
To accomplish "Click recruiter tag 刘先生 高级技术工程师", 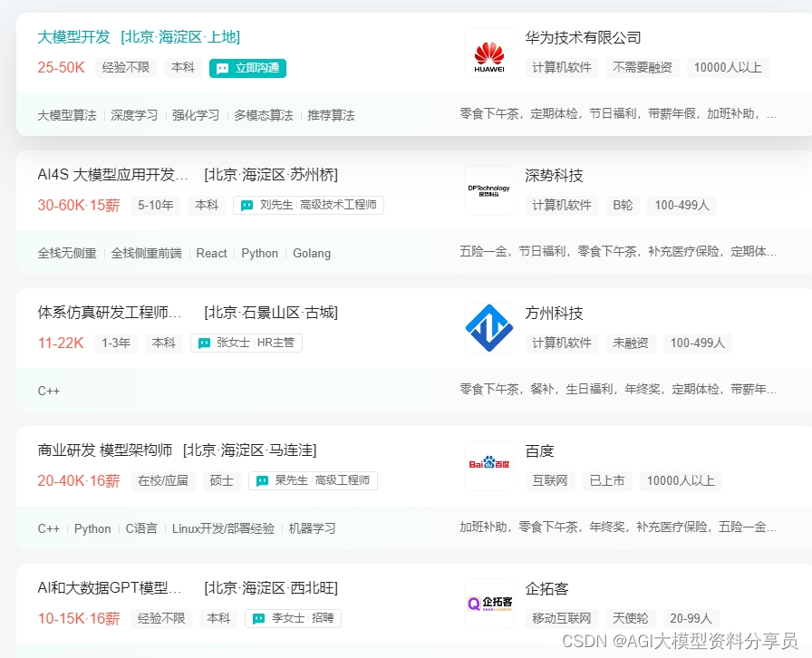I will pyautogui.click(x=309, y=205).
